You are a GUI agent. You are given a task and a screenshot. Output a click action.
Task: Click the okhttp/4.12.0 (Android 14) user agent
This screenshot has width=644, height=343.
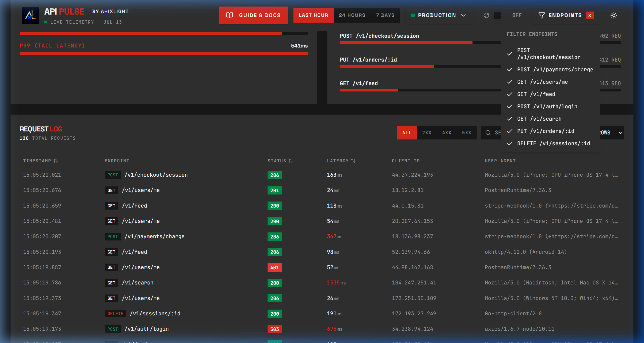click(526, 252)
